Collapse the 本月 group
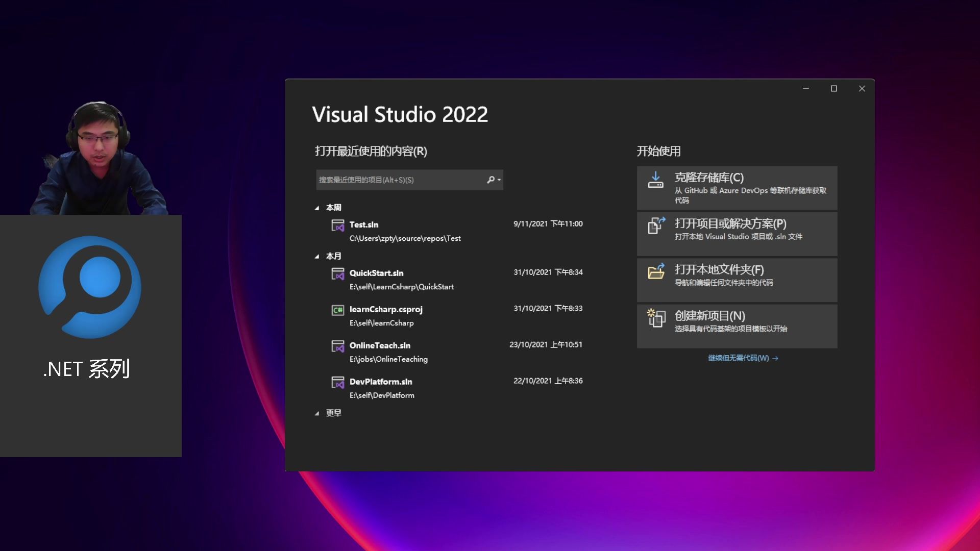980x551 pixels. (317, 257)
